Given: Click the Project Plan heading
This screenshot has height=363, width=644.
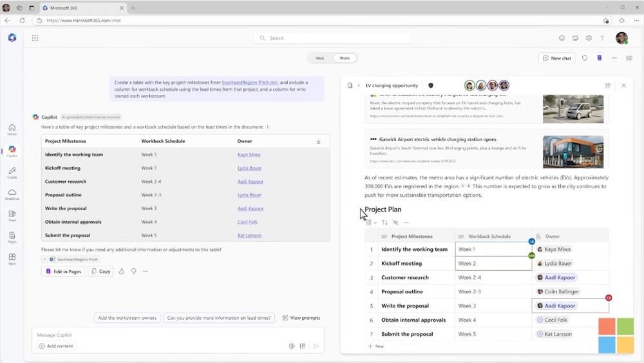Looking at the screenshot, I should 383,210.
